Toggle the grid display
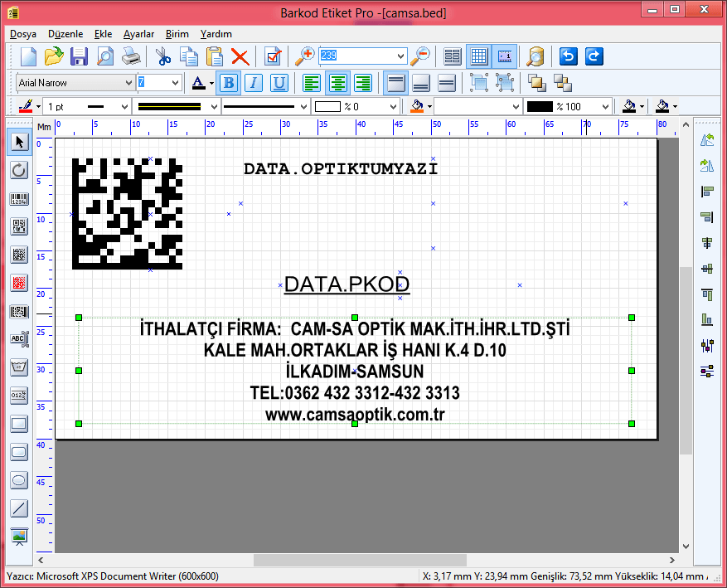Image resolution: width=727 pixels, height=588 pixels. [x=478, y=56]
